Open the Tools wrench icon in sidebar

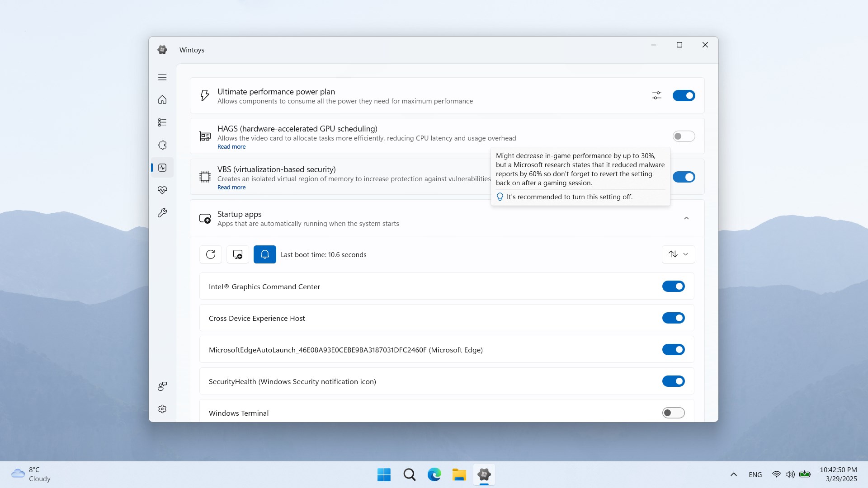(162, 213)
